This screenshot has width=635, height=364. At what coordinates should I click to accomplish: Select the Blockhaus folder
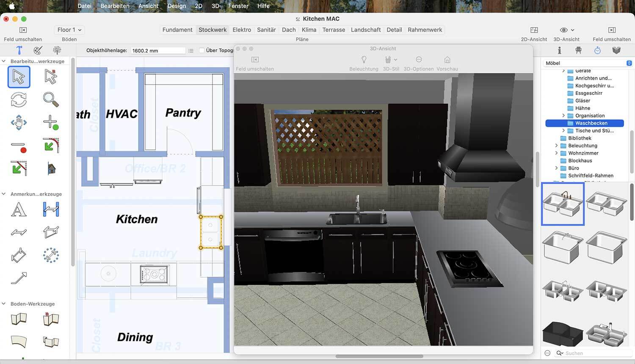[x=580, y=161]
